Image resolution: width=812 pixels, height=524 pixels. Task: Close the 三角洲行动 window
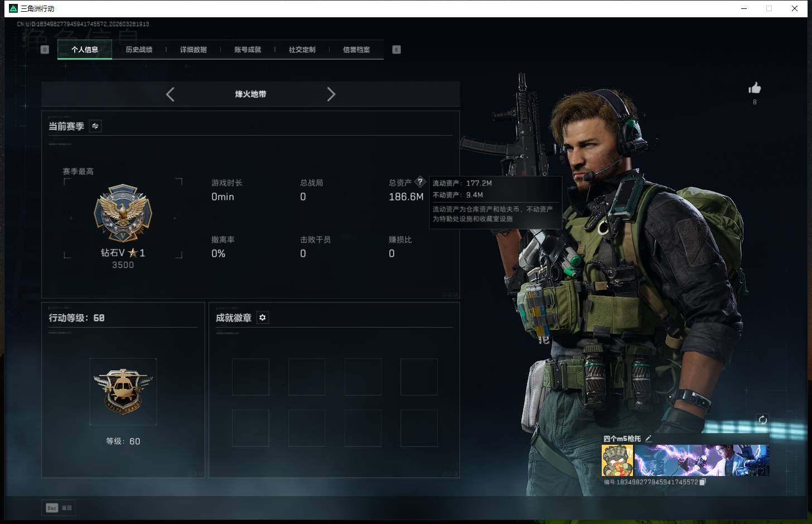coord(795,8)
